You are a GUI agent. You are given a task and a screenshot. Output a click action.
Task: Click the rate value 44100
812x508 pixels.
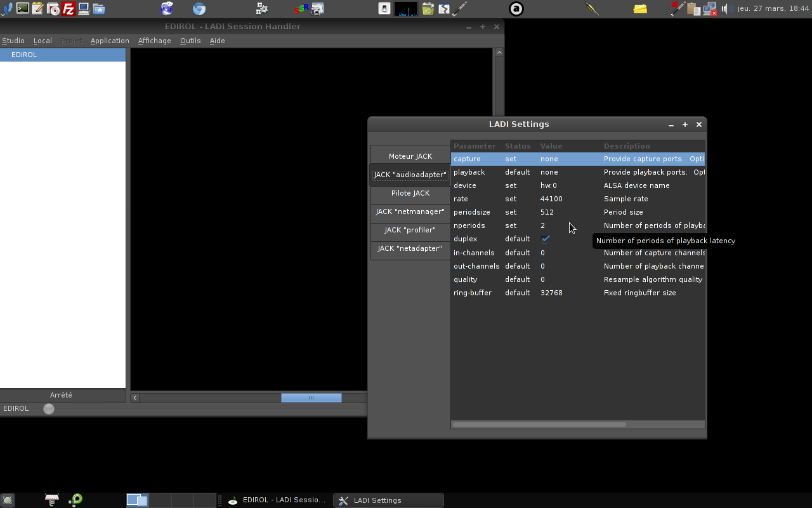point(551,199)
